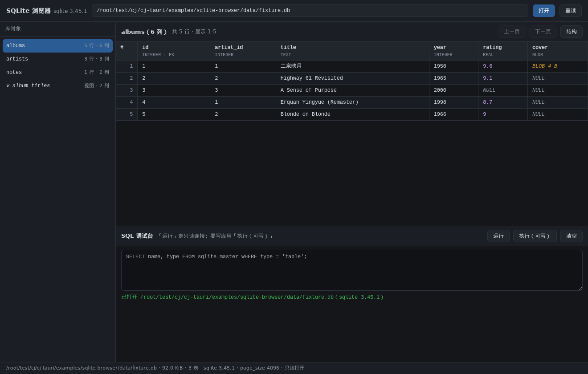Viewport: 588px width, 374px height.
Task: Focus the database file path field
Action: (310, 11)
